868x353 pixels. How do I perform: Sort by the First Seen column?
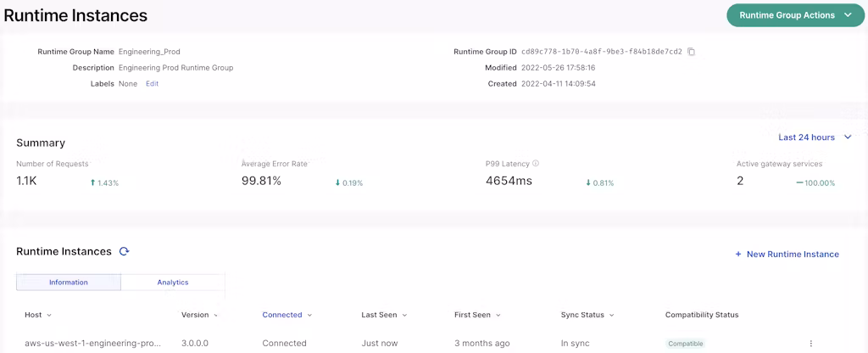point(477,315)
